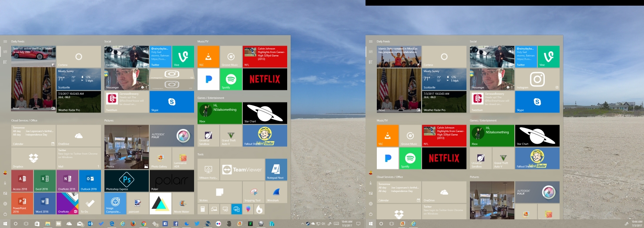This screenshot has width=644, height=228.
Task: Open Chrome from left taskbar
Action: [x=144, y=224]
